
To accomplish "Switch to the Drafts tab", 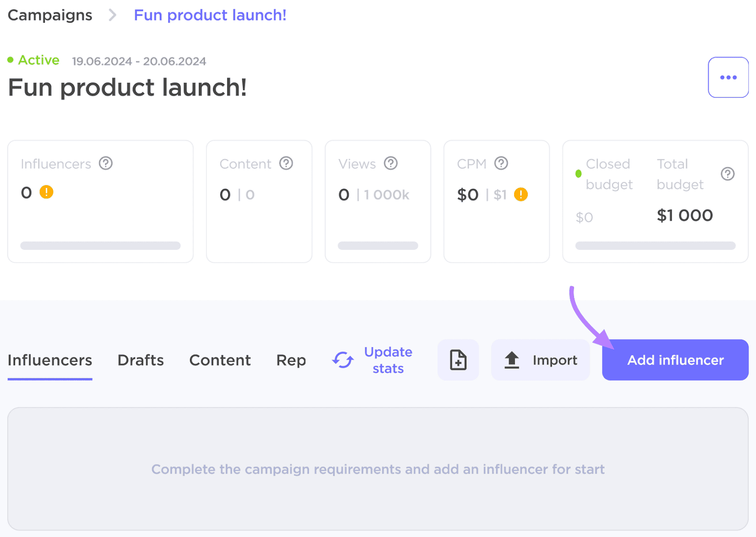I will (x=140, y=360).
